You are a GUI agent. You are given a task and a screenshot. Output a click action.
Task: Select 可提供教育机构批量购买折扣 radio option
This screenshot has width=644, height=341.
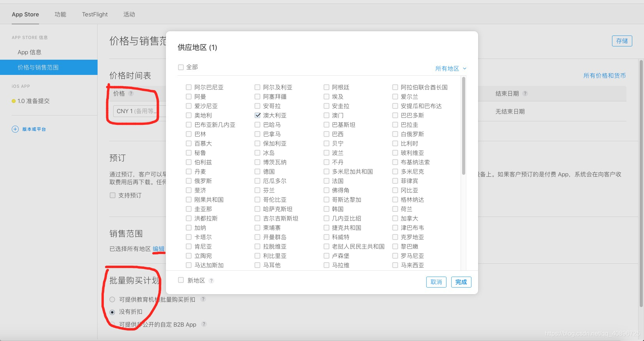(112, 299)
